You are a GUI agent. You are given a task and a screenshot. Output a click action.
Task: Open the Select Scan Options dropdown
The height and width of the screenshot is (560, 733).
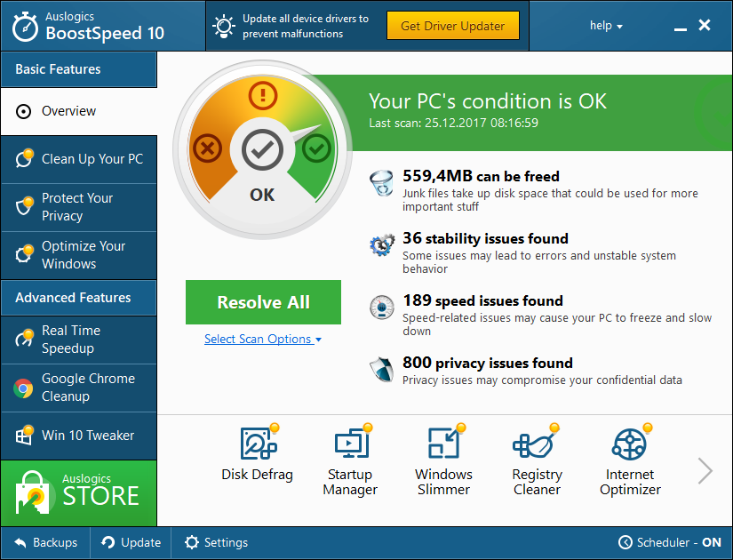(x=263, y=339)
